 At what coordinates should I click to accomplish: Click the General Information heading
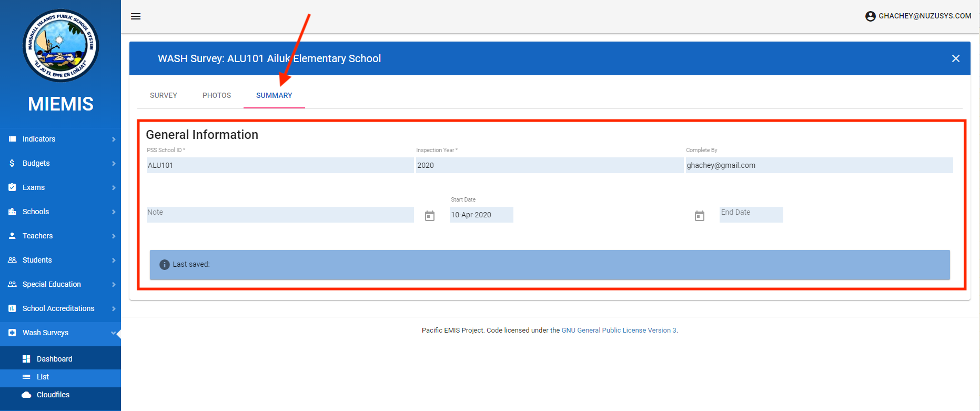pyautogui.click(x=202, y=135)
